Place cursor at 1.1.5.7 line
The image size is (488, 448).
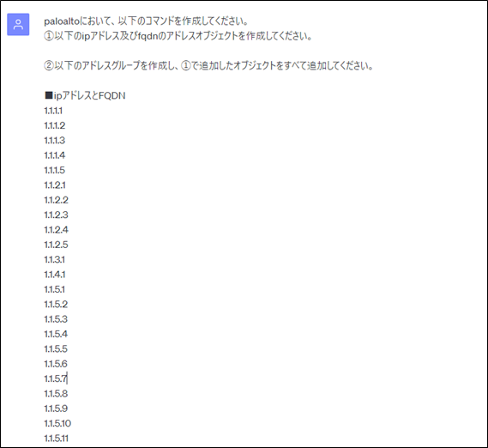[56, 379]
